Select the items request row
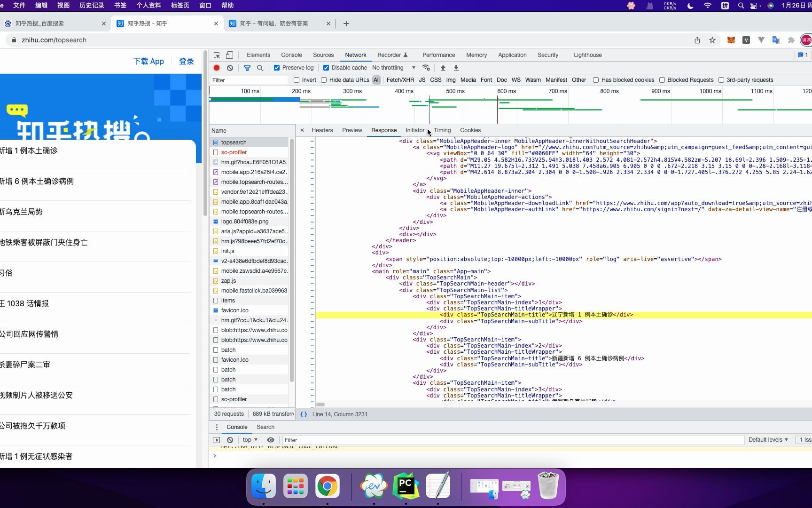The height and width of the screenshot is (508, 812). (249, 301)
